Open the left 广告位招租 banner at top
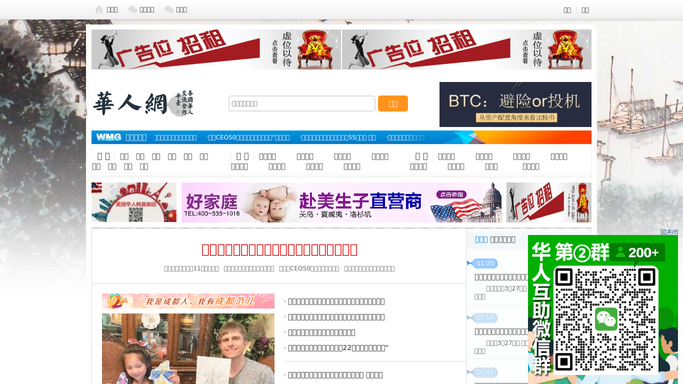 pyautogui.click(x=216, y=49)
